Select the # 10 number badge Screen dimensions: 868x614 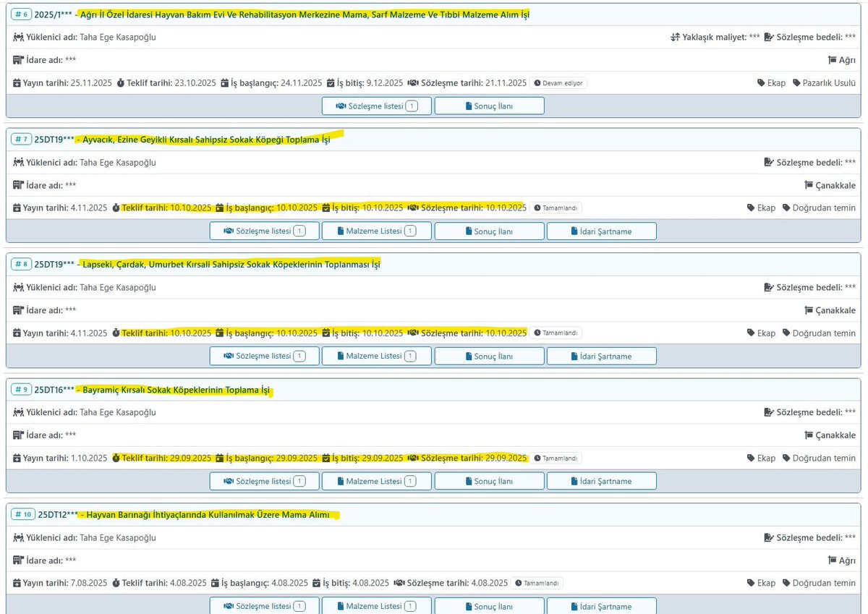(23, 514)
